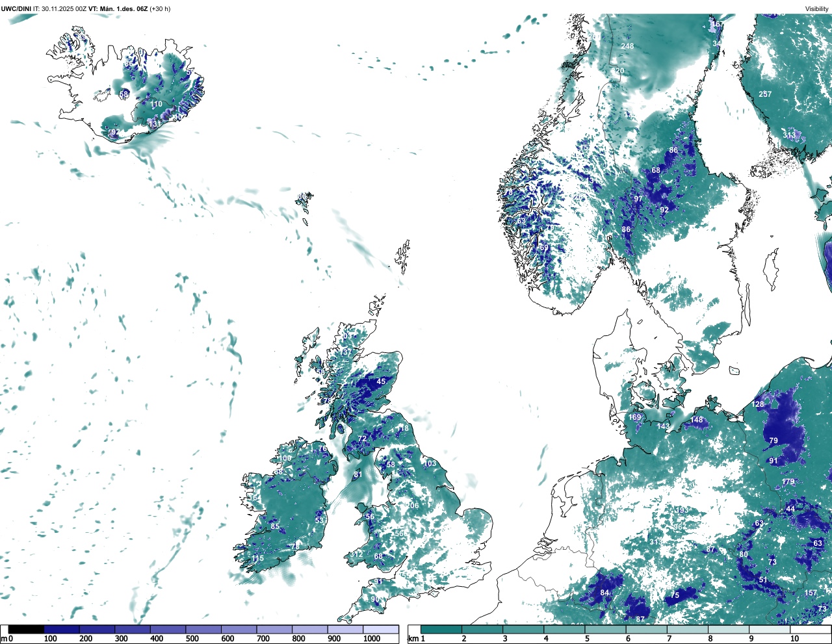Click the (+30 h) forecast offset
Image resolution: width=832 pixels, height=644 pixels.
(x=160, y=9)
